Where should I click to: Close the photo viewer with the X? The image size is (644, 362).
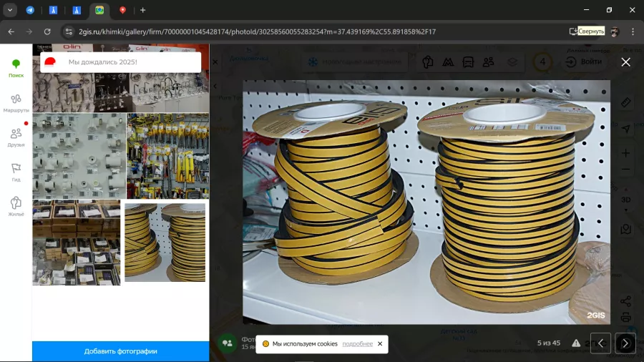[625, 62]
